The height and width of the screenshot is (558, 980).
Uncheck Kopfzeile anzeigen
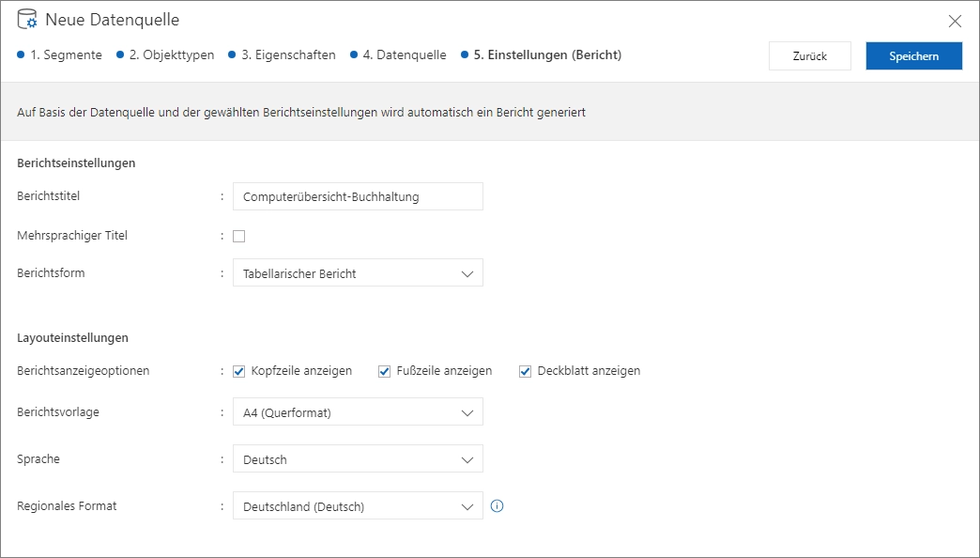click(x=238, y=370)
